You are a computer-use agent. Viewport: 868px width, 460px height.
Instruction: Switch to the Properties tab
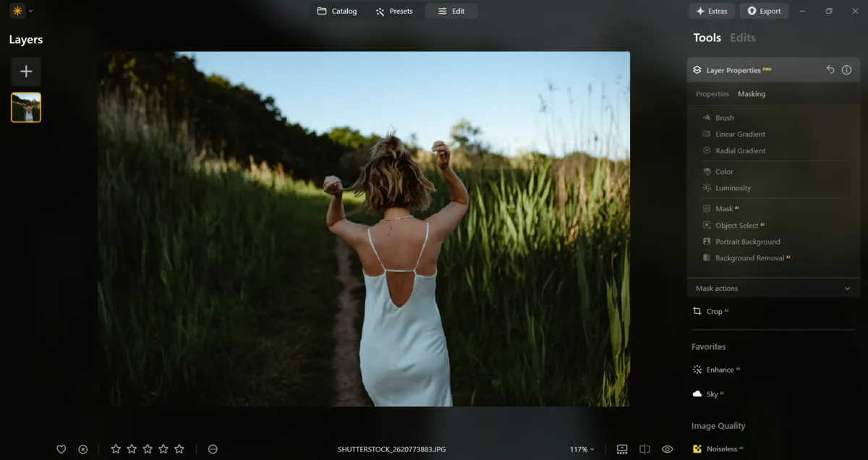click(x=712, y=94)
